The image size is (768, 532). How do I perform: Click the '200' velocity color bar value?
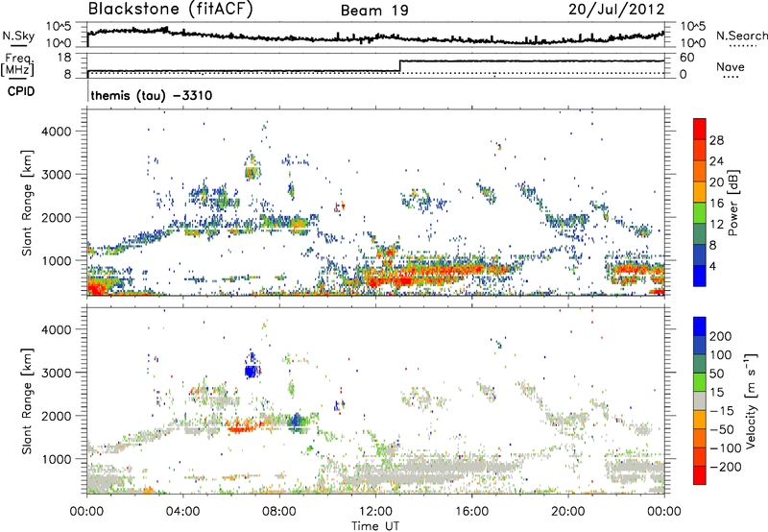click(721, 336)
